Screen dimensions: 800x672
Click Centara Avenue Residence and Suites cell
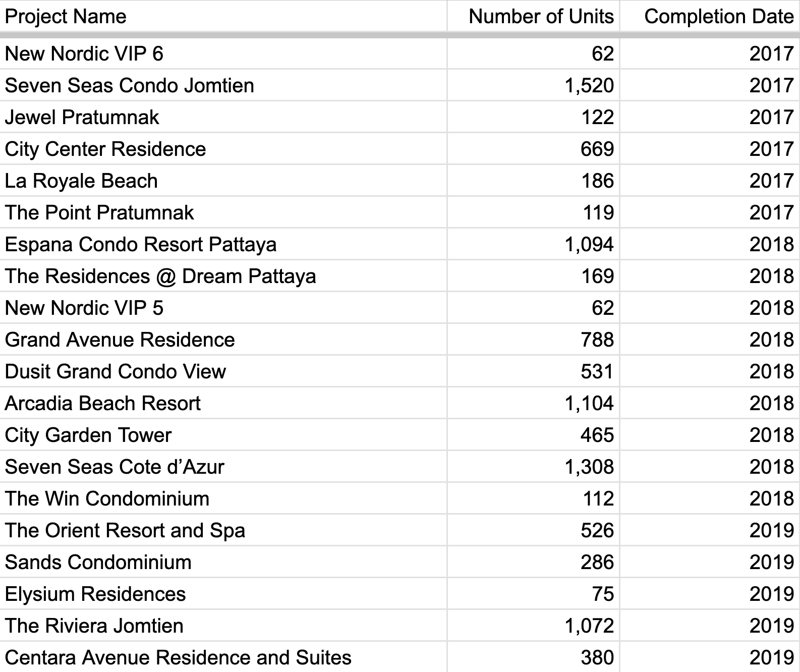223,657
